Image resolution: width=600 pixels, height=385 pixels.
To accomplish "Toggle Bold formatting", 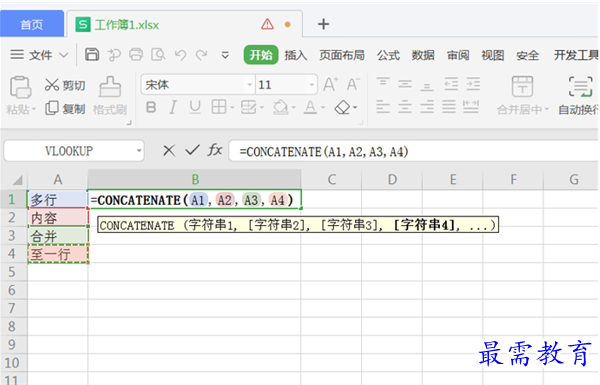I will click(151, 108).
